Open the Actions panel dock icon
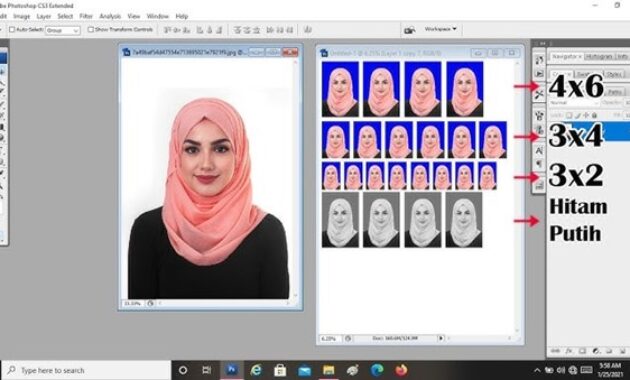This screenshot has width=630, height=380. (539, 74)
